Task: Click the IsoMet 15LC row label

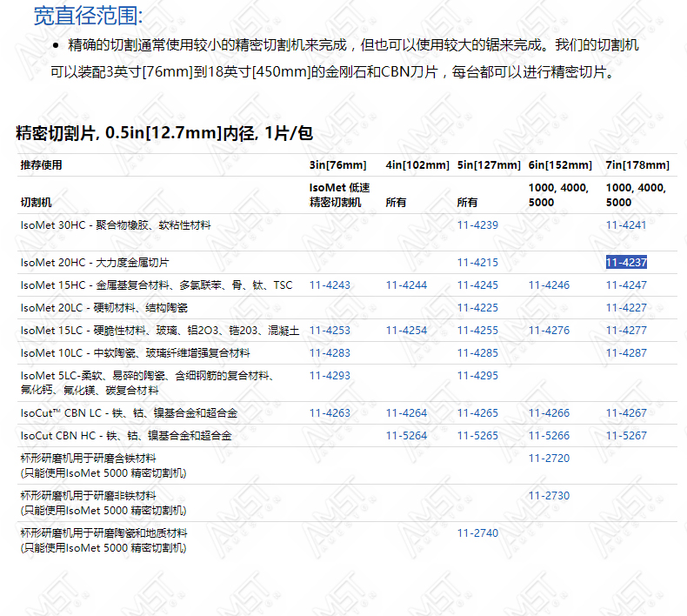Action: (160, 331)
